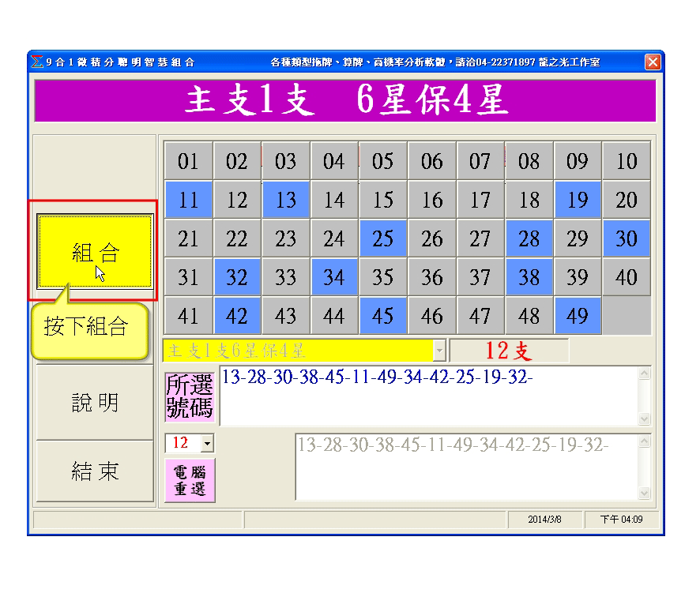Image resolution: width=700 pixels, height=593 pixels.
Task: Deselect highlighted number 34
Action: click(334, 277)
